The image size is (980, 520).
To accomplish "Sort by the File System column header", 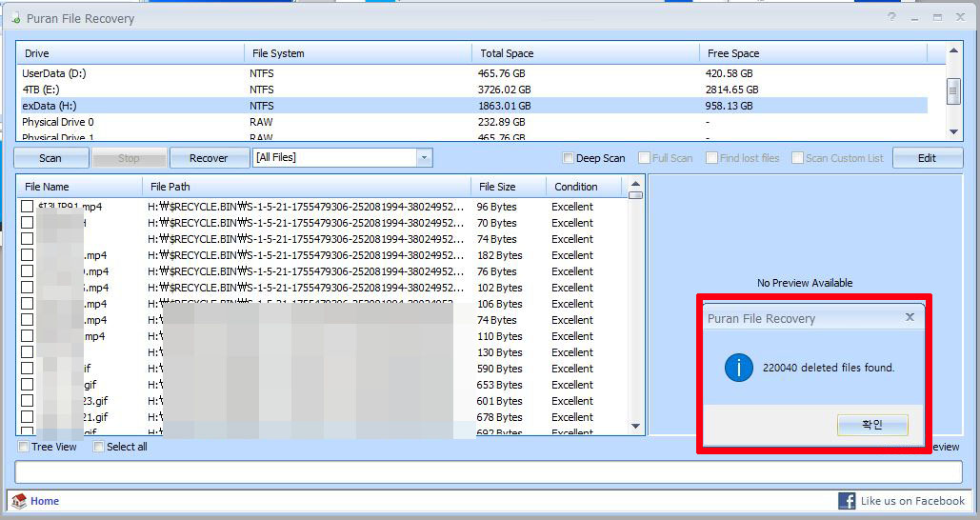I will (x=358, y=53).
